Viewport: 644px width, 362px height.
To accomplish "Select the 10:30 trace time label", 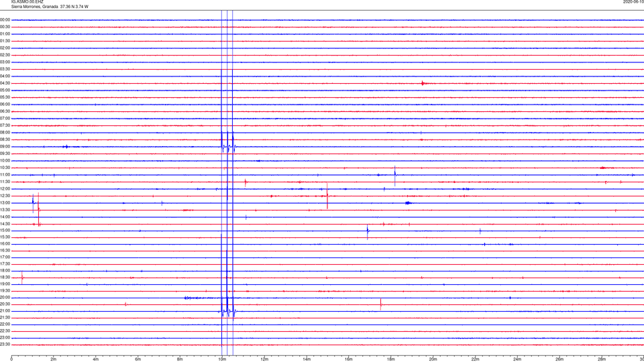I will pyautogui.click(x=5, y=168).
